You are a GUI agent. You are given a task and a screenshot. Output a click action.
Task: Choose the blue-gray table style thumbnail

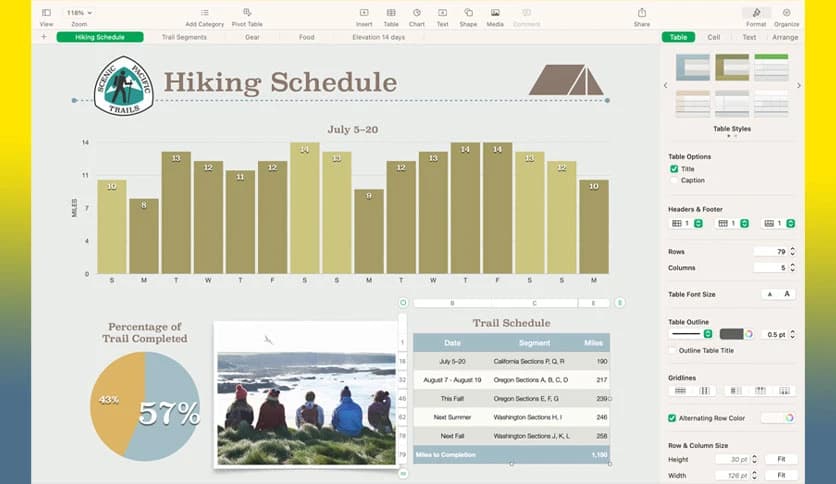pos(693,67)
